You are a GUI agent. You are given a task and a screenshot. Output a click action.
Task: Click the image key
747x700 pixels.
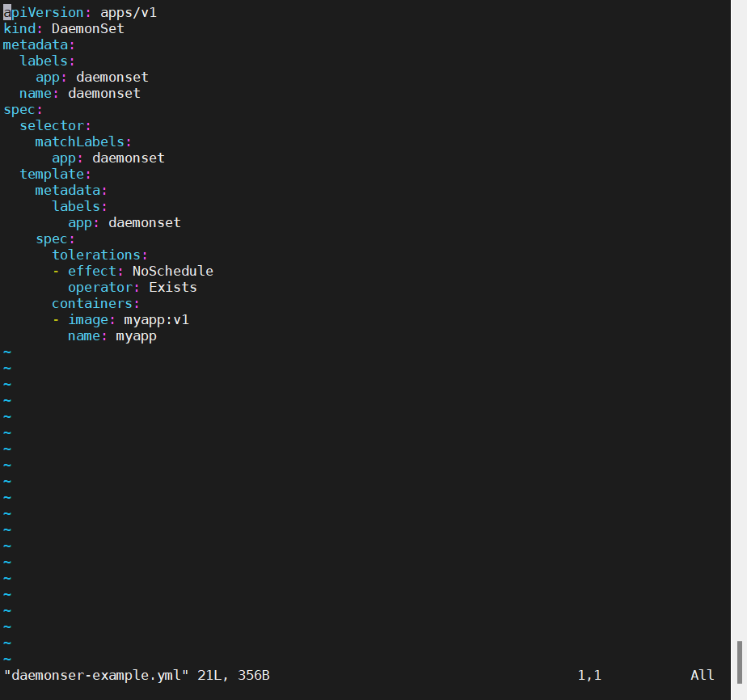pyautogui.click(x=88, y=320)
